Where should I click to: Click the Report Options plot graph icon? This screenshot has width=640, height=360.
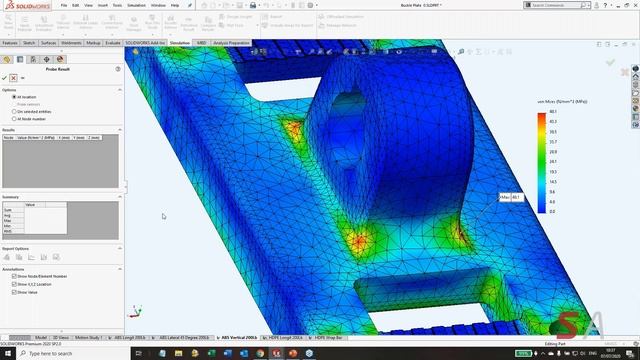[x=31, y=257]
